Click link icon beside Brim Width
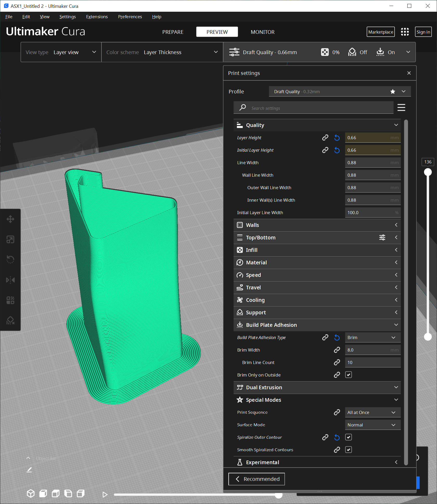 pyautogui.click(x=337, y=350)
